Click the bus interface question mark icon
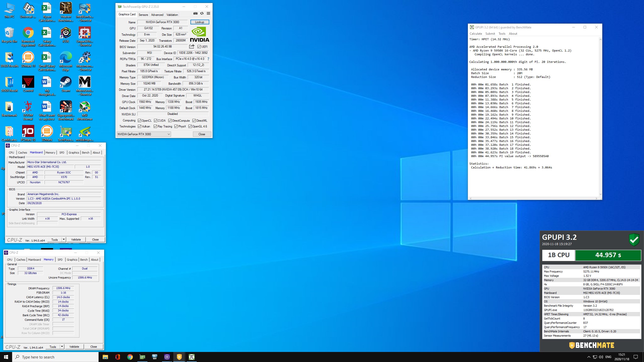644x362 pixels. tap(208, 59)
